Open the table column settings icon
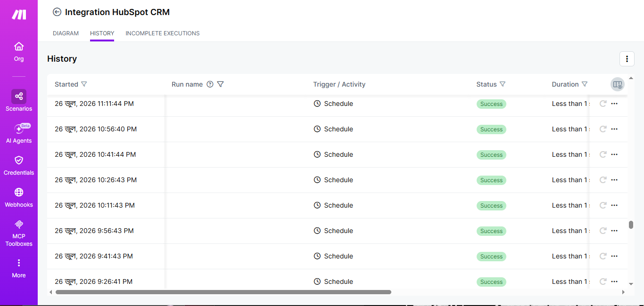 [x=617, y=84]
